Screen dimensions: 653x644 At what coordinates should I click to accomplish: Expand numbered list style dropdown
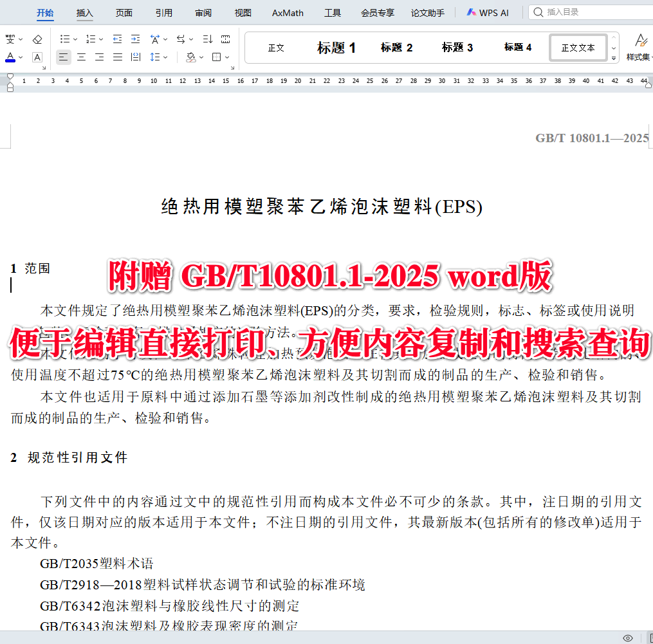pos(101,40)
